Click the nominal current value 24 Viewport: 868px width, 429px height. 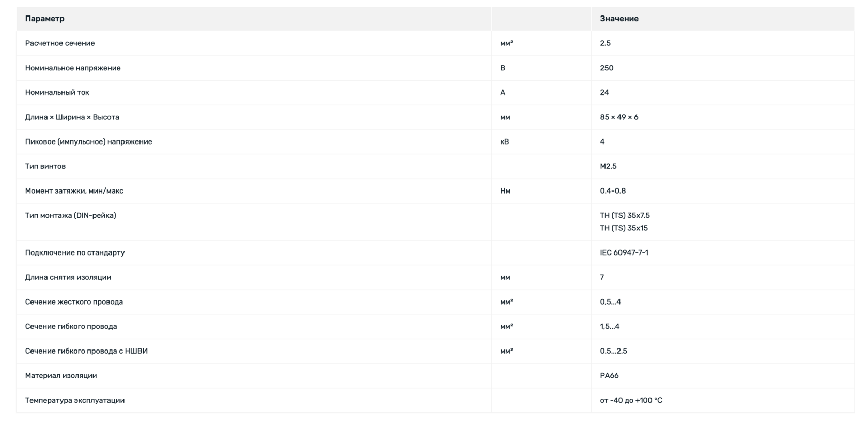coord(605,92)
